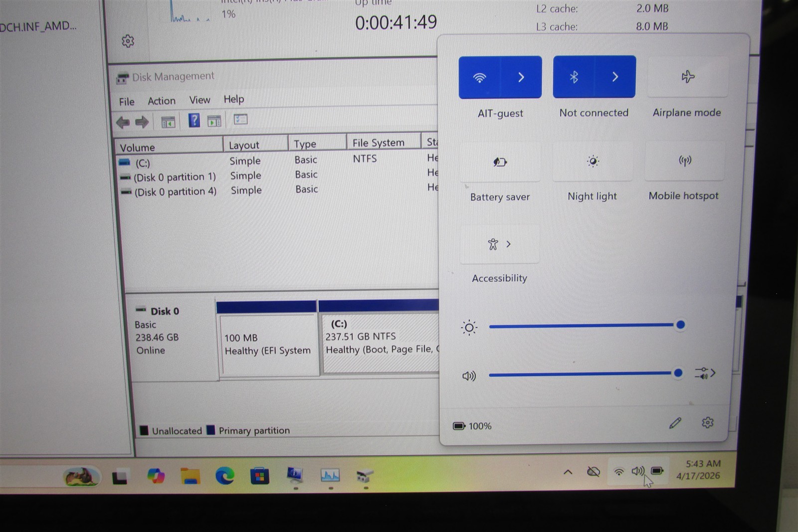
Task: Open Task View from the taskbar
Action: click(119, 477)
